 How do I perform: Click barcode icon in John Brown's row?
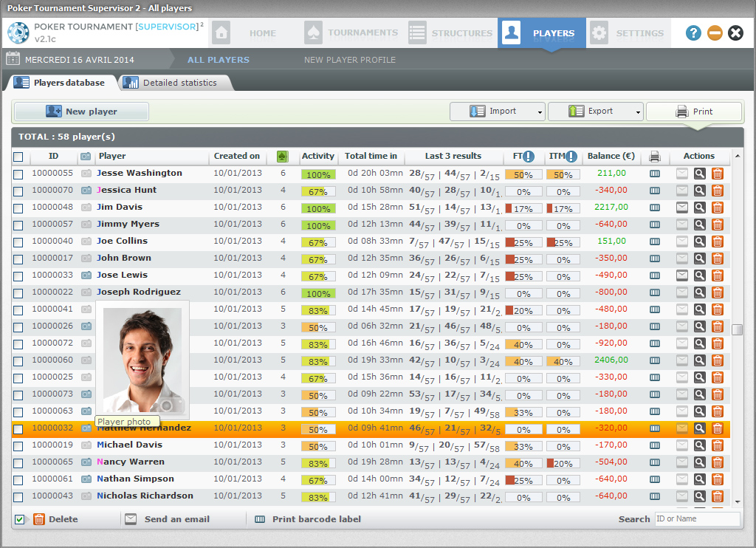point(655,258)
